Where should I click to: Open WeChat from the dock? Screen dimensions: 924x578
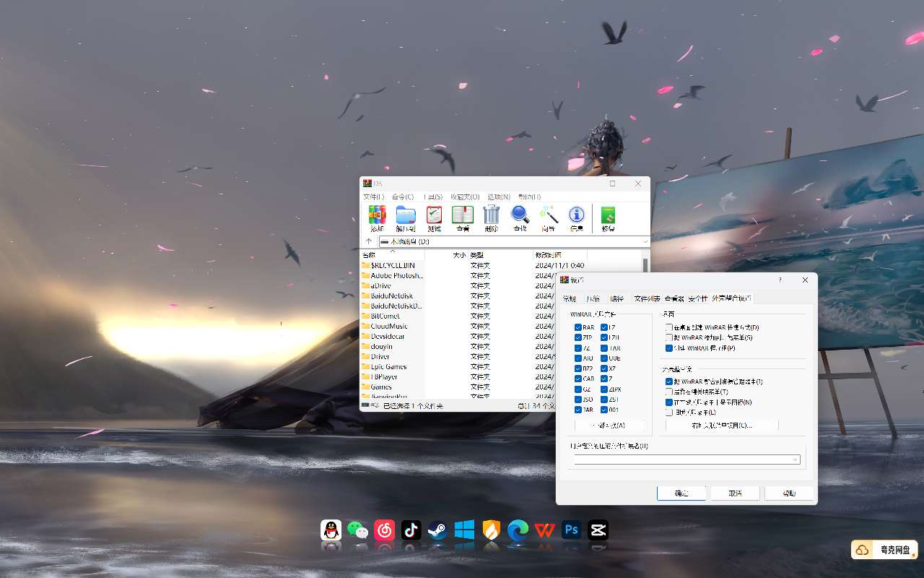(357, 530)
